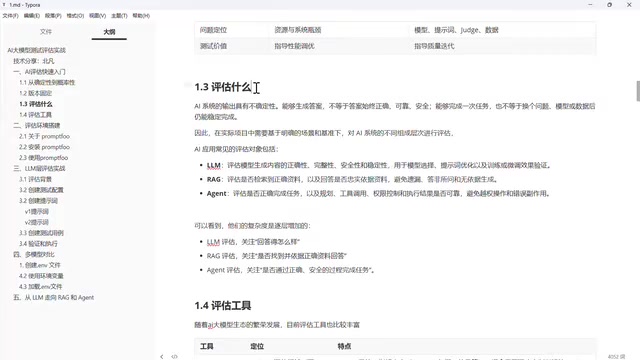Open outline item 4.2 使用环境变量
Viewport: 640px width, 360px height.
[41, 276]
